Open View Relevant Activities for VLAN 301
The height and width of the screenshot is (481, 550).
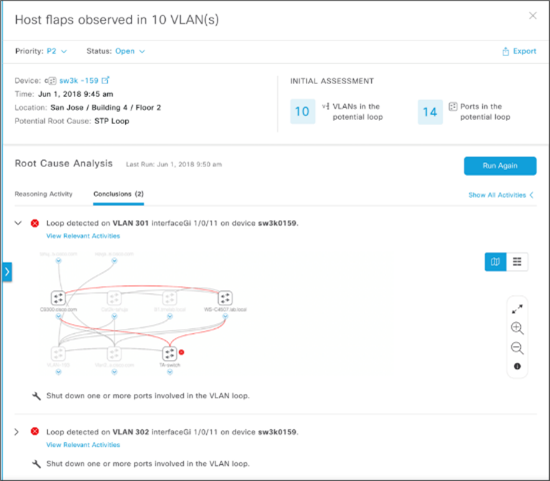pos(83,236)
